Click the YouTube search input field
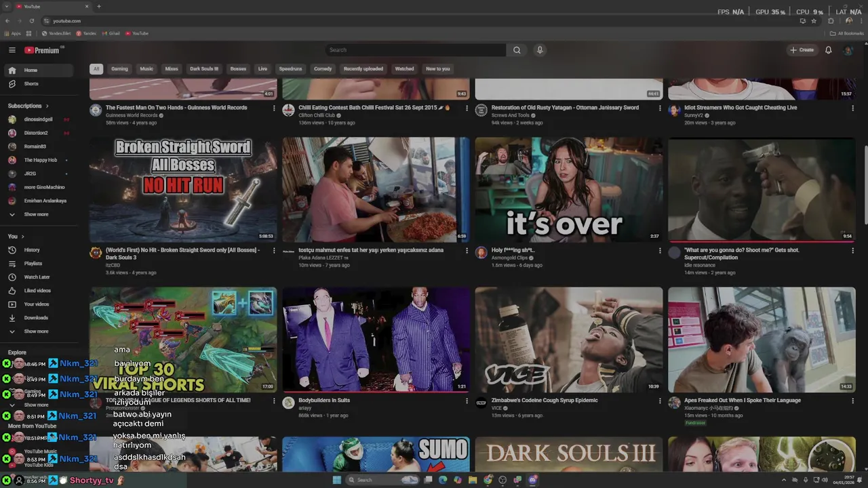This screenshot has height=488, width=868. 416,50
